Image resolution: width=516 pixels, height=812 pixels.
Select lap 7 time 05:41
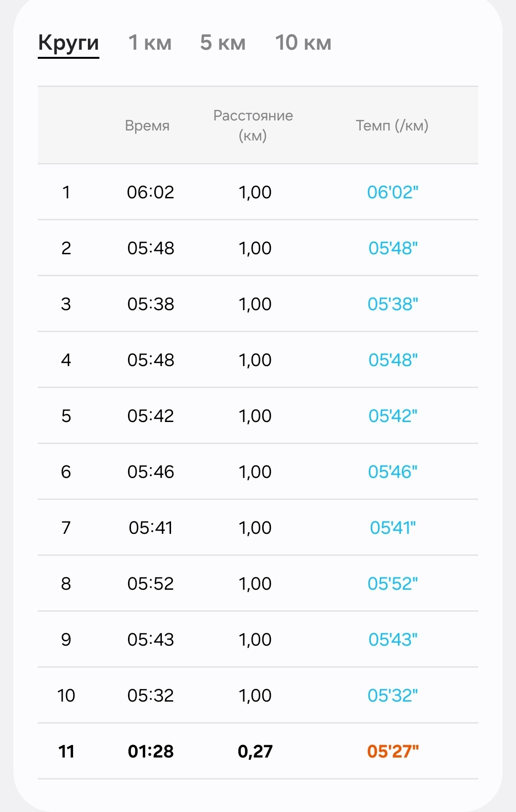[x=150, y=528]
